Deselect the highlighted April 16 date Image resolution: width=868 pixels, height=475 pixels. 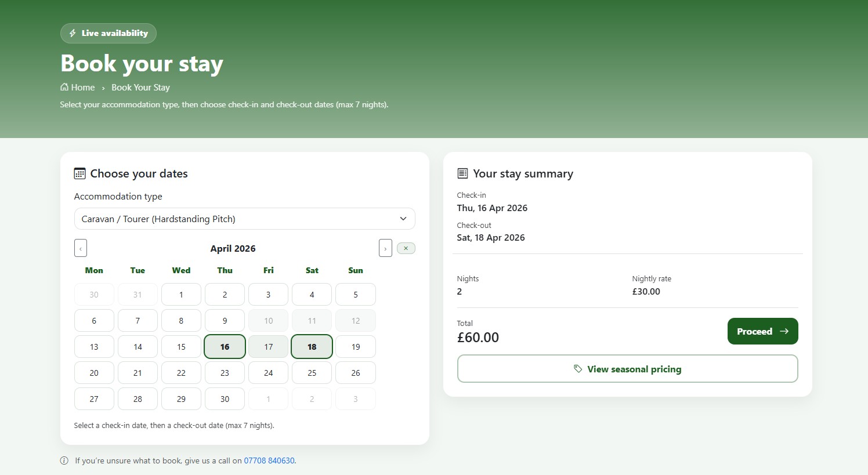225,346
